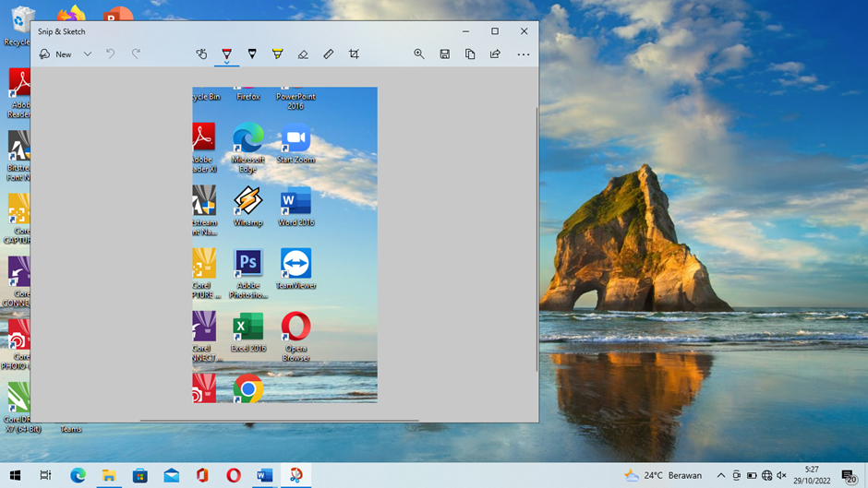The height and width of the screenshot is (488, 868).
Task: Select the Corel CONNECT desktop shortcut
Action: [x=17, y=281]
